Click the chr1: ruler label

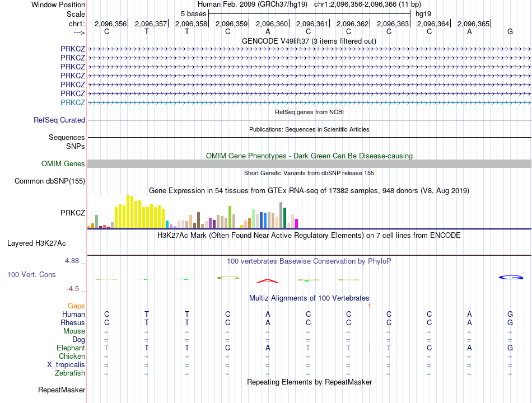coord(77,24)
